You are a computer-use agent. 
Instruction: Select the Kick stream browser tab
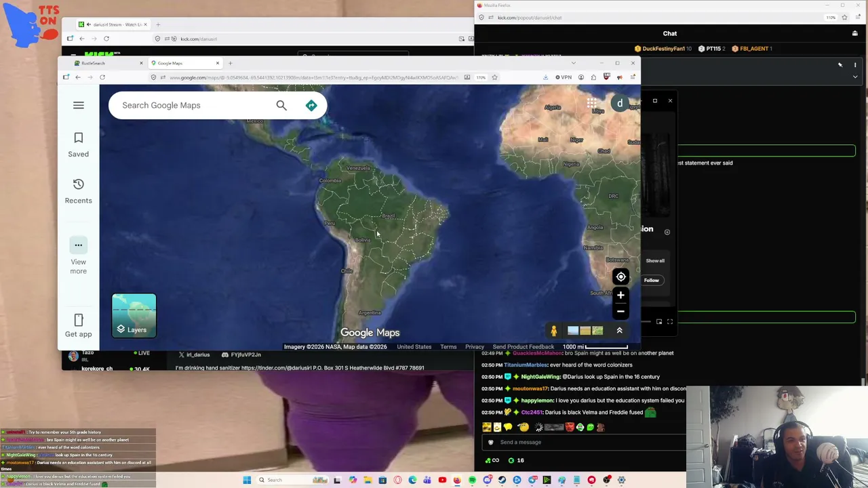[x=112, y=24]
